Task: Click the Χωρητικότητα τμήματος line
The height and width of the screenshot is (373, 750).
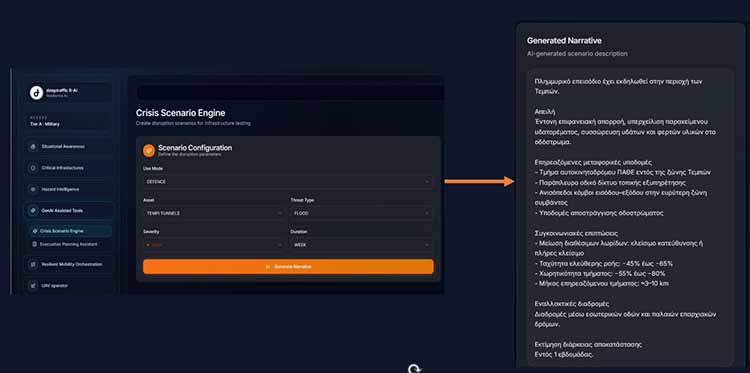Action: click(x=600, y=274)
